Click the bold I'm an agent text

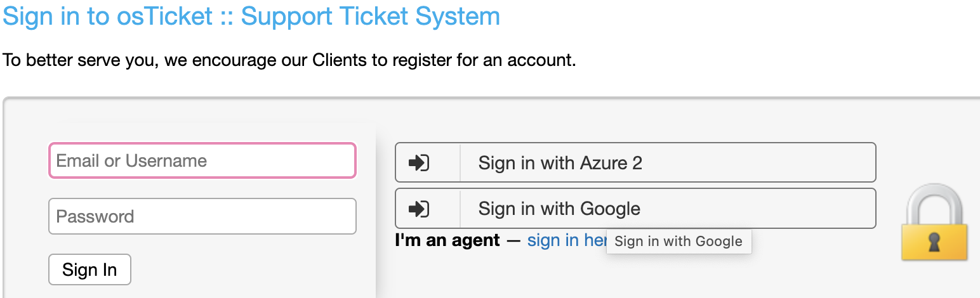[447, 240]
